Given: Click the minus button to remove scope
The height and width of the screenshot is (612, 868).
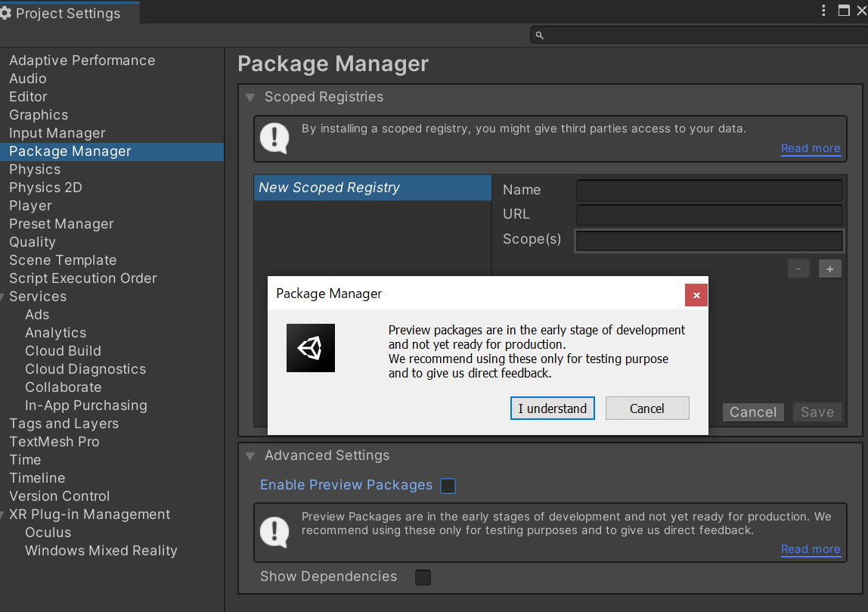Looking at the screenshot, I should point(799,269).
